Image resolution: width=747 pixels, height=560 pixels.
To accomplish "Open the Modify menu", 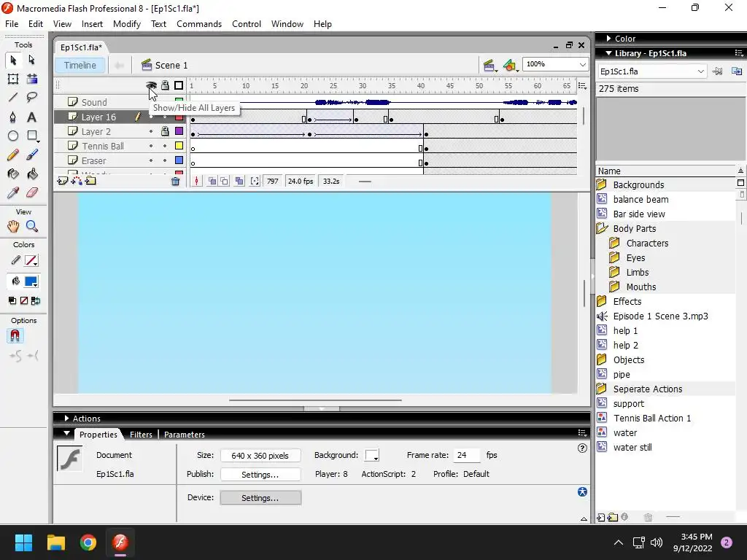I will click(x=127, y=24).
